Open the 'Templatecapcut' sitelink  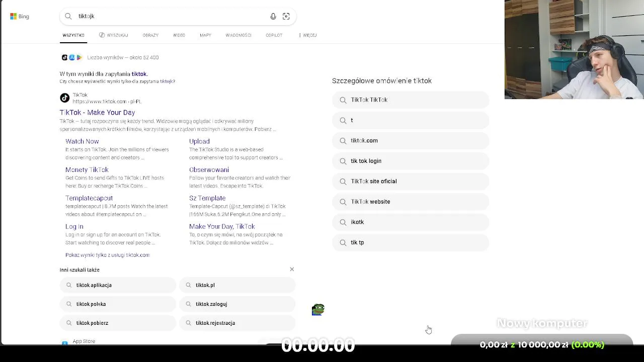pyautogui.click(x=89, y=198)
